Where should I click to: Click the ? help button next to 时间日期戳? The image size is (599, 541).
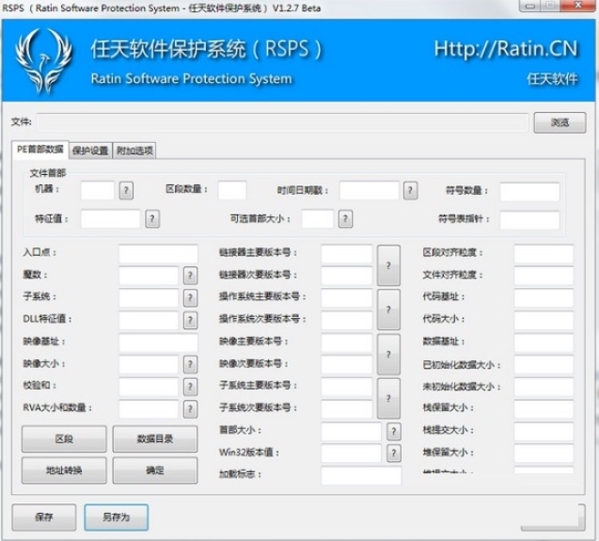[410, 190]
